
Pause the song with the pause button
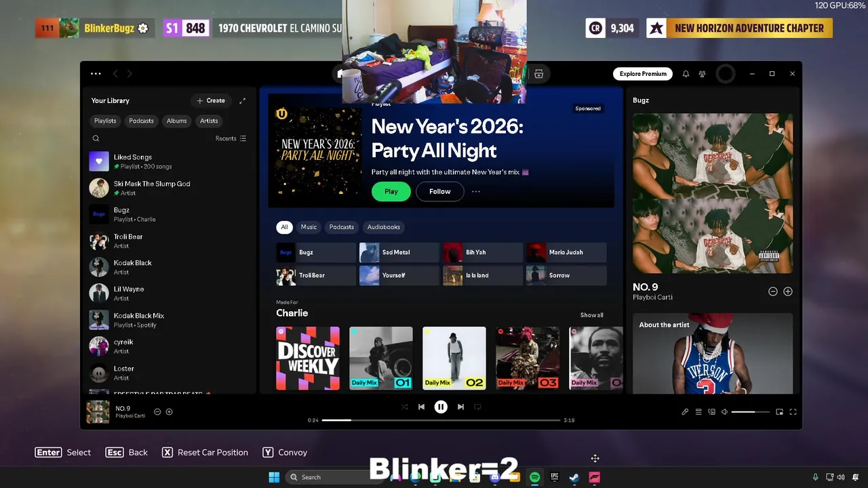[x=441, y=407]
